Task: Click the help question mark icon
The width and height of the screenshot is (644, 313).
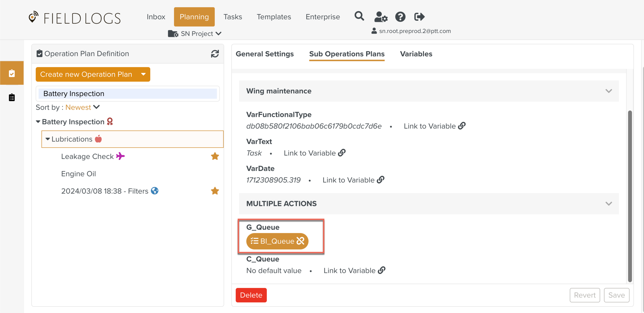Action: click(x=400, y=17)
